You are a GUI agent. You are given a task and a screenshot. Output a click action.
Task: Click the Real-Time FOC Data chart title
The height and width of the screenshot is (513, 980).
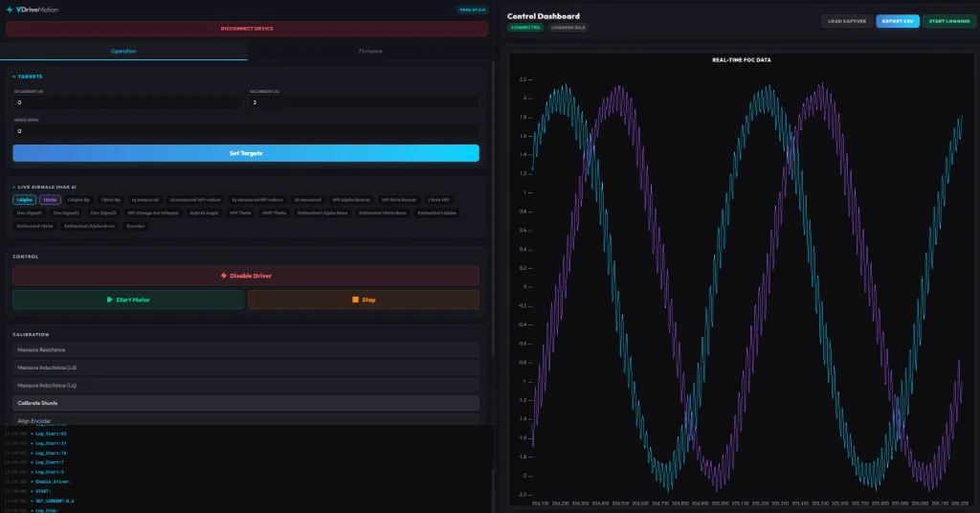[x=742, y=60]
